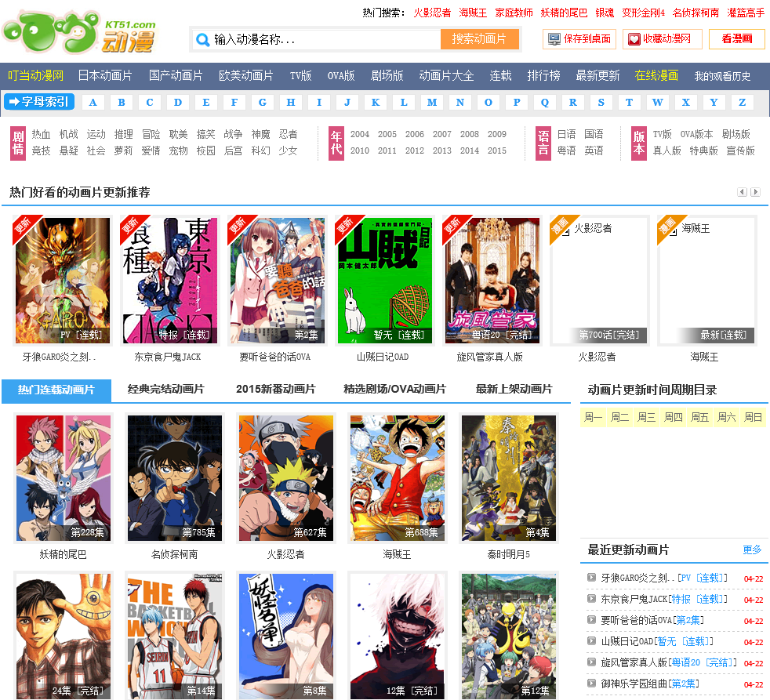This screenshot has width=770, height=700.
Task: Click 海贼王 manga card 最新[连载]
Action: (707, 281)
